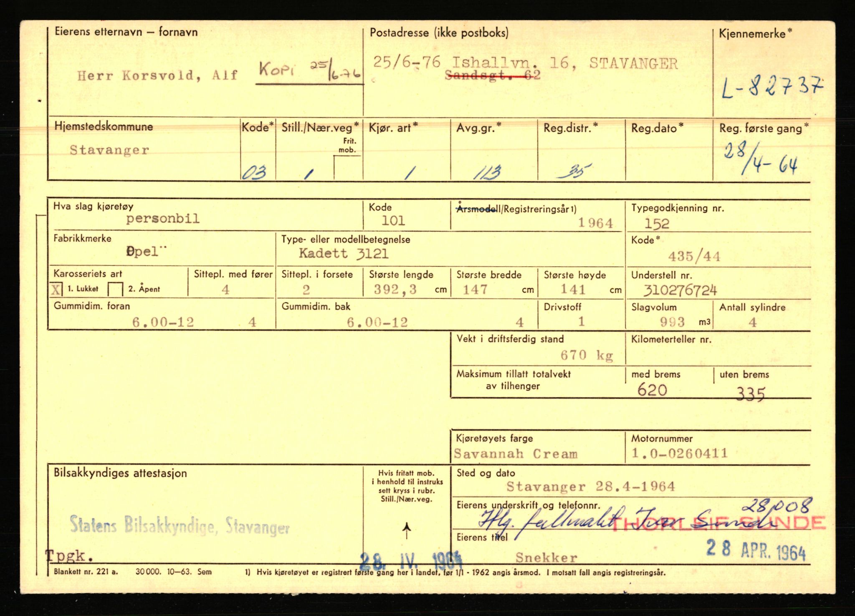The image size is (855, 616).
Task: Click the 'Bilsakkyndiges attestasjon' heading
Action: [120, 473]
